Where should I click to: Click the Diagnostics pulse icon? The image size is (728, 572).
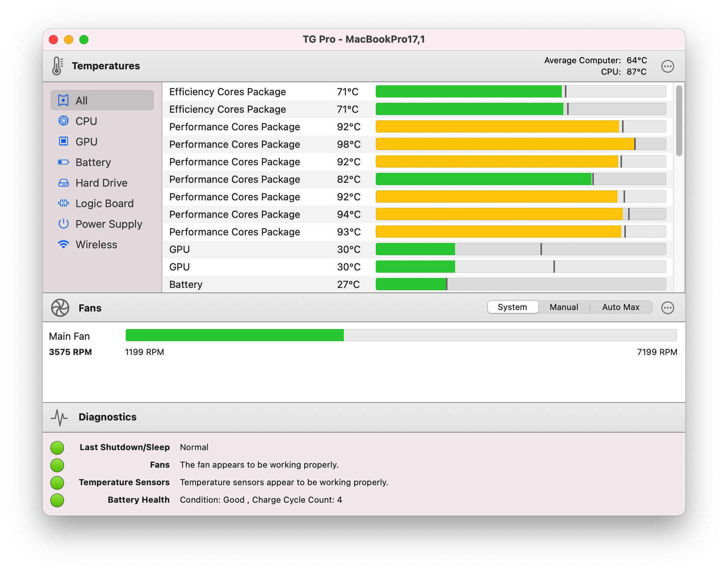(59, 417)
